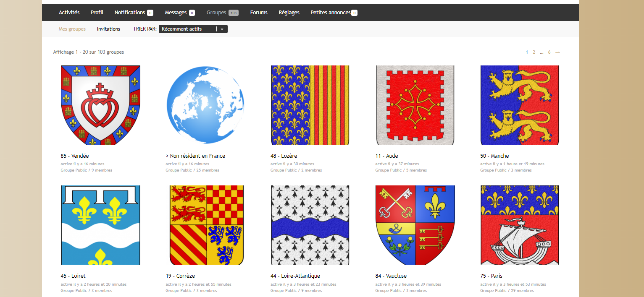Open the '75 - Paris' group link
This screenshot has height=297, width=644.
491,276
